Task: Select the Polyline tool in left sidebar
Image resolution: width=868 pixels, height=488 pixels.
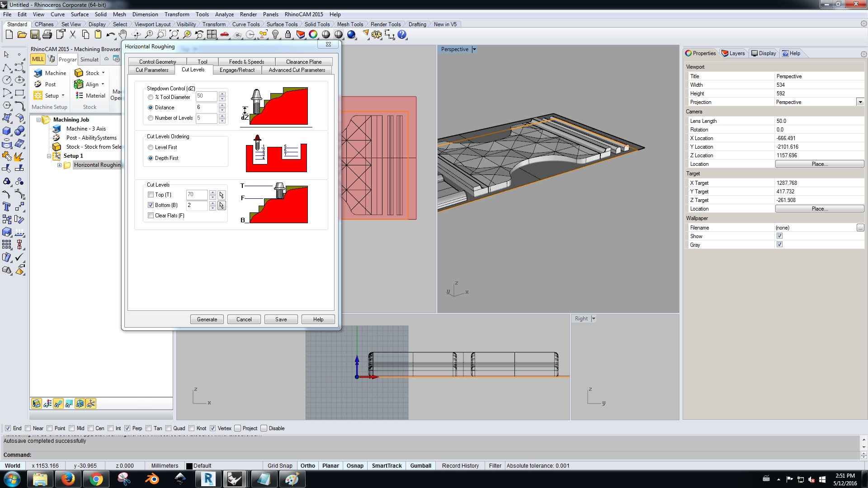Action: [7, 68]
